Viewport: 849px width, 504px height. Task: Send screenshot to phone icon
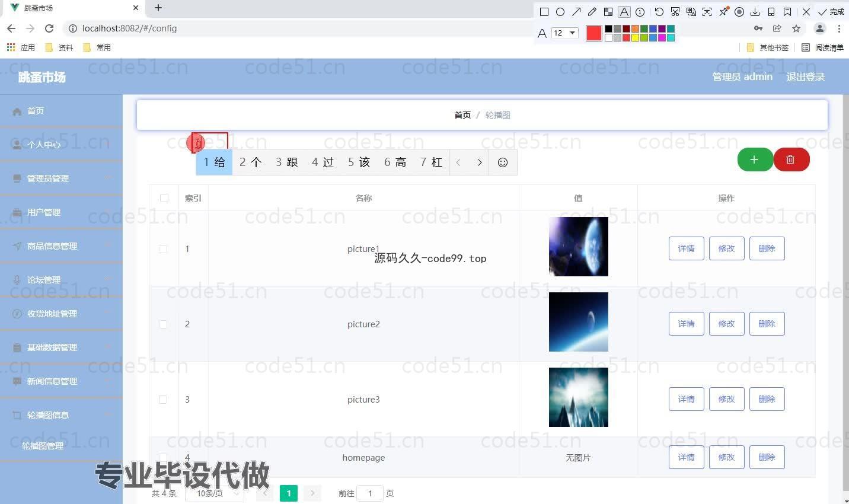(771, 12)
